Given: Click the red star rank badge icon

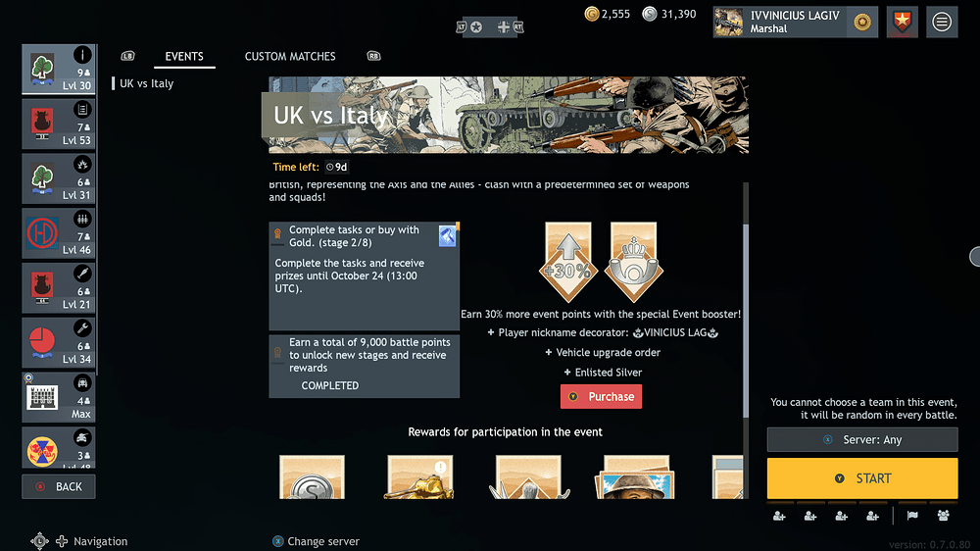Looking at the screenshot, I should (x=902, y=22).
